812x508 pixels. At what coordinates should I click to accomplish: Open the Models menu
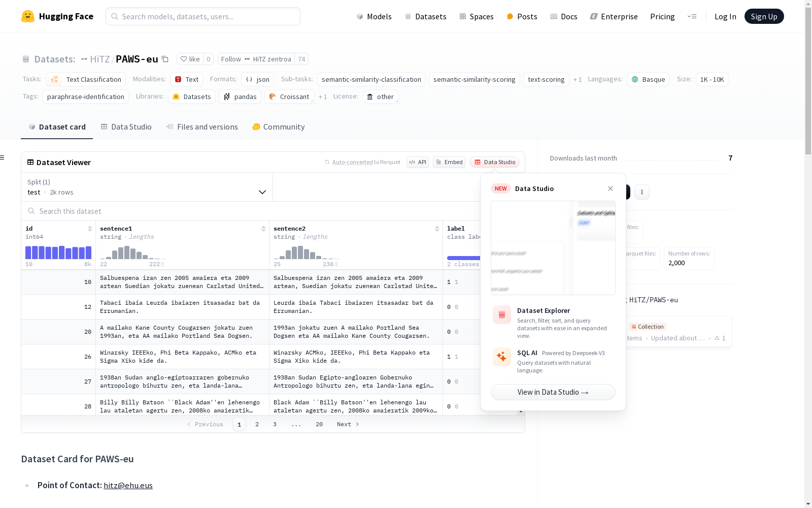point(374,16)
